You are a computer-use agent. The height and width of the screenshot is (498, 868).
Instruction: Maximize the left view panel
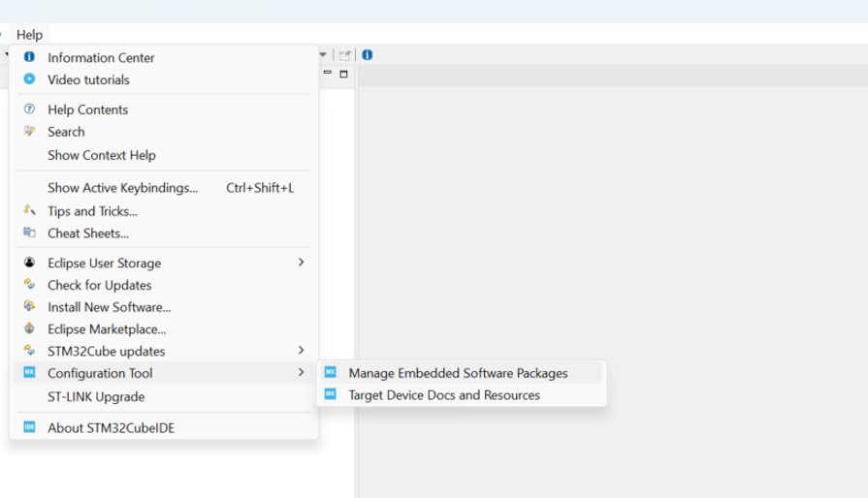(x=343, y=74)
